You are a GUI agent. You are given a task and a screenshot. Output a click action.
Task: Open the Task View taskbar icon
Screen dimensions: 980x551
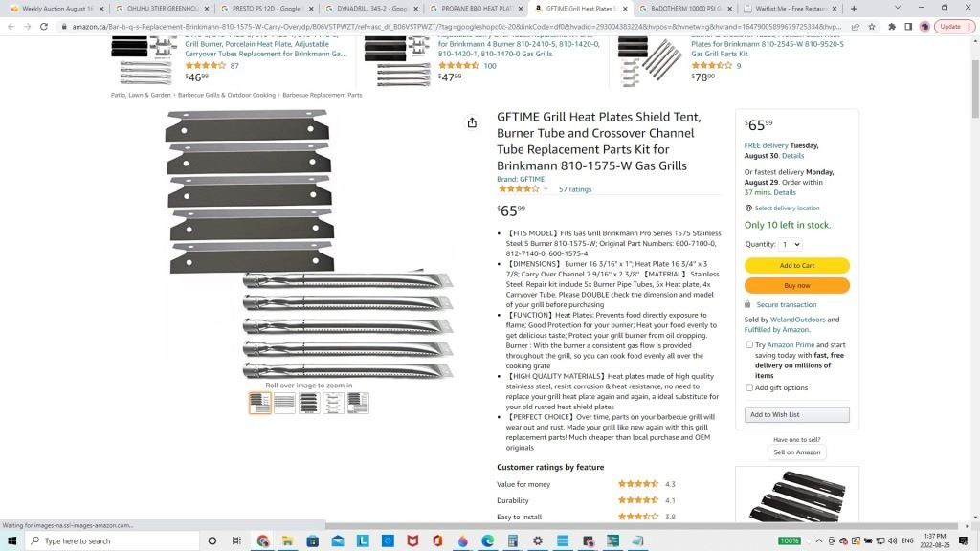pyautogui.click(x=236, y=540)
